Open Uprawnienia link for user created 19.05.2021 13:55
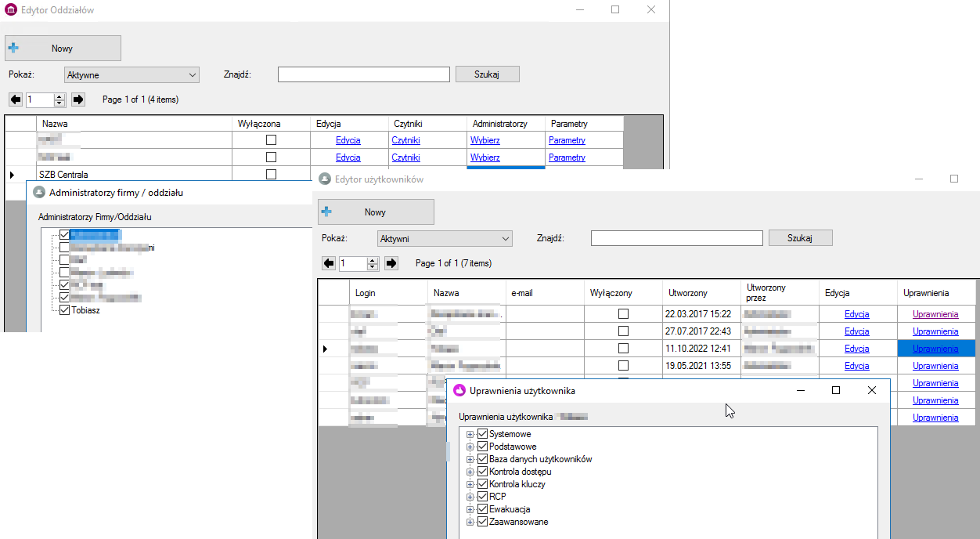 pos(935,366)
